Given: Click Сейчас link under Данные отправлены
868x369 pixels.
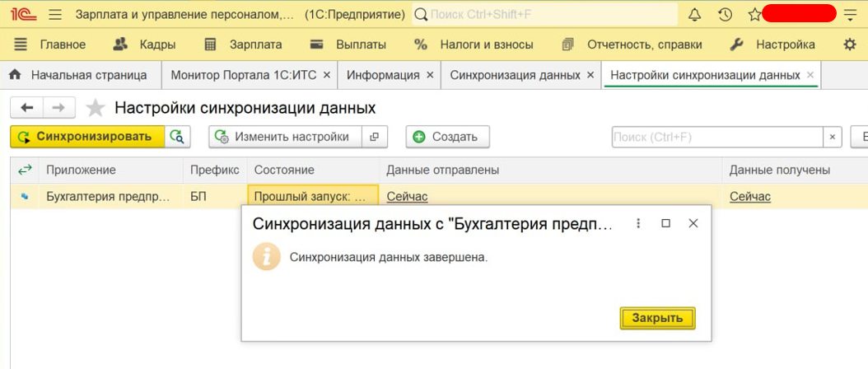Looking at the screenshot, I should click(407, 197).
